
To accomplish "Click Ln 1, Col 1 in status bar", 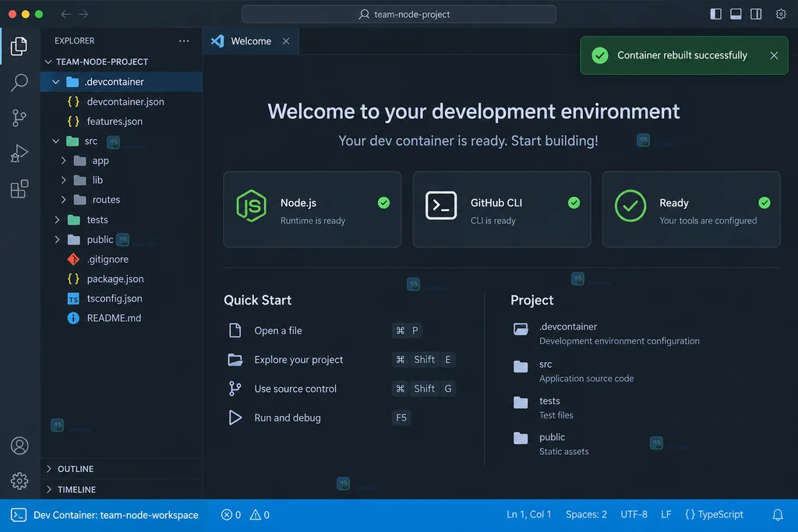I will click(x=529, y=515).
